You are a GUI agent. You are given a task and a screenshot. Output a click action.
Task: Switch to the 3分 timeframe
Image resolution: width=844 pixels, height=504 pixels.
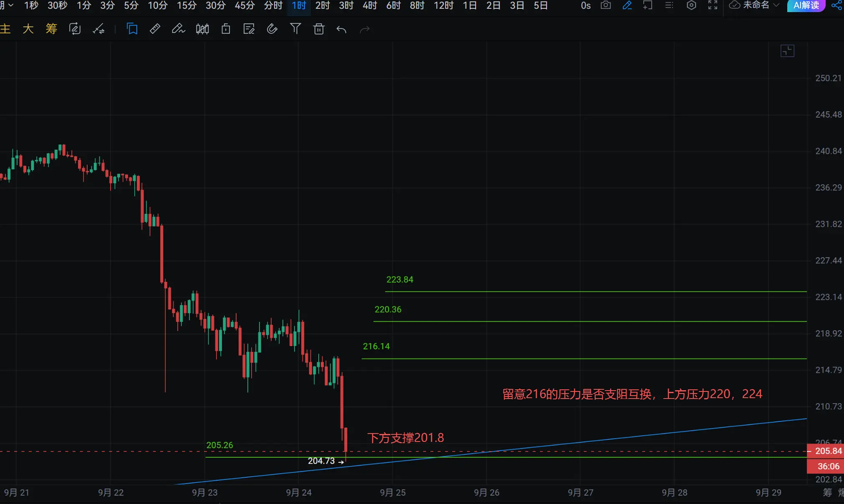point(108,5)
